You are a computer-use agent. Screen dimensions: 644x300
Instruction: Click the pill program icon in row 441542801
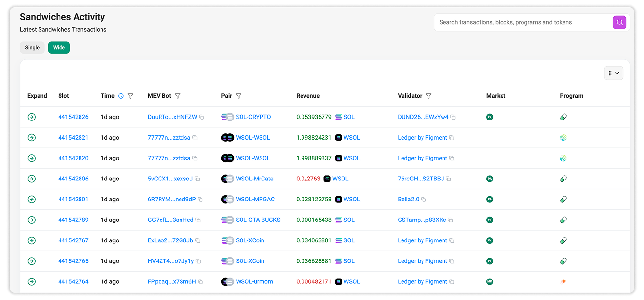(x=563, y=199)
